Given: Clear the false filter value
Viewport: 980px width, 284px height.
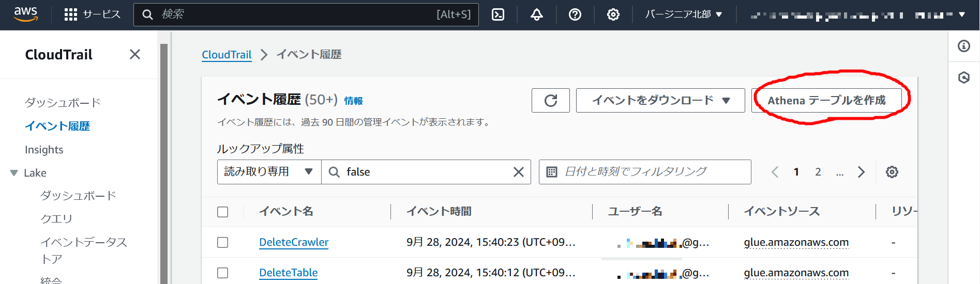Looking at the screenshot, I should [x=519, y=172].
